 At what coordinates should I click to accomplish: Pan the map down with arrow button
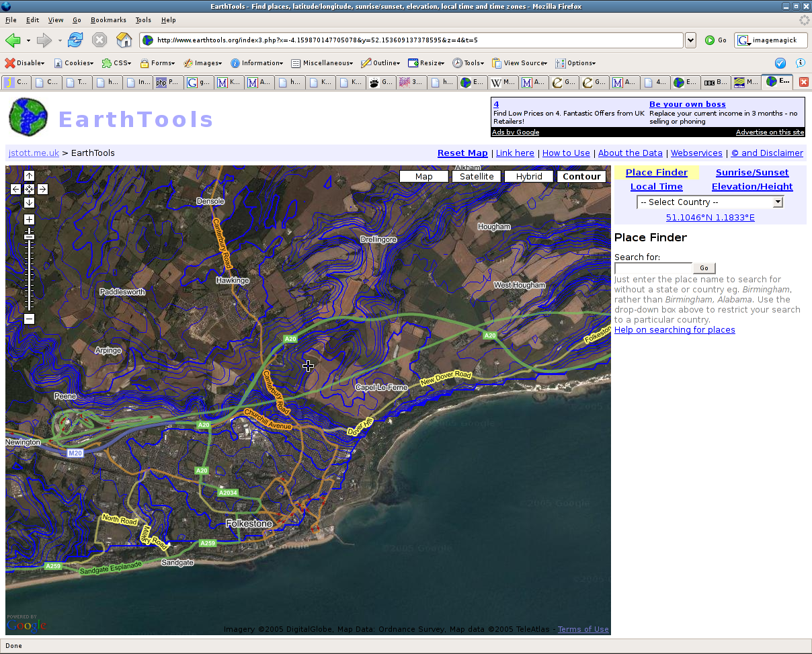pos(29,202)
